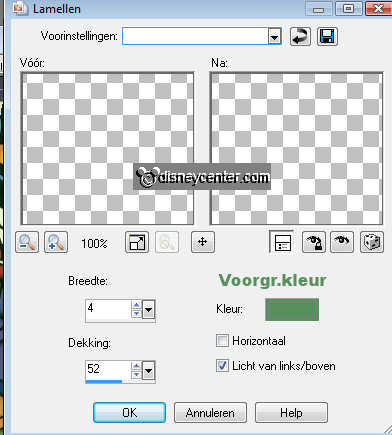The width and height of the screenshot is (392, 435).
Task: Open the Voorinstellingen dropdown list
Action: [x=275, y=36]
